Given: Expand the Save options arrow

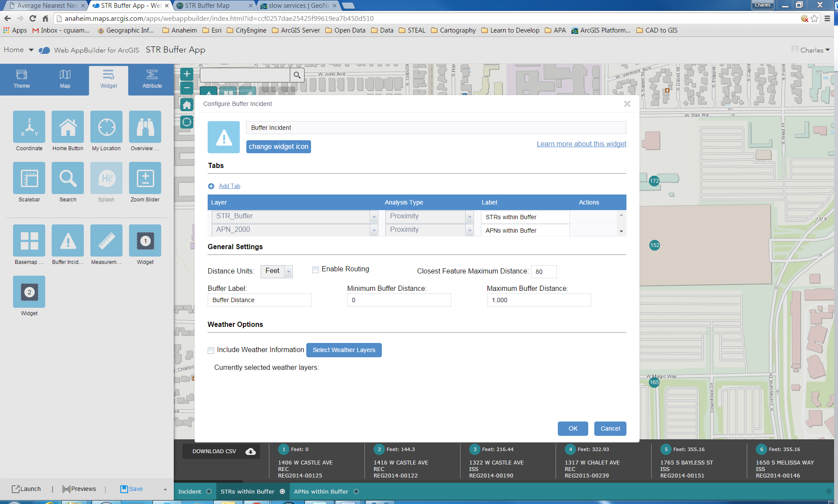Looking at the screenshot, I should pyautogui.click(x=165, y=489).
